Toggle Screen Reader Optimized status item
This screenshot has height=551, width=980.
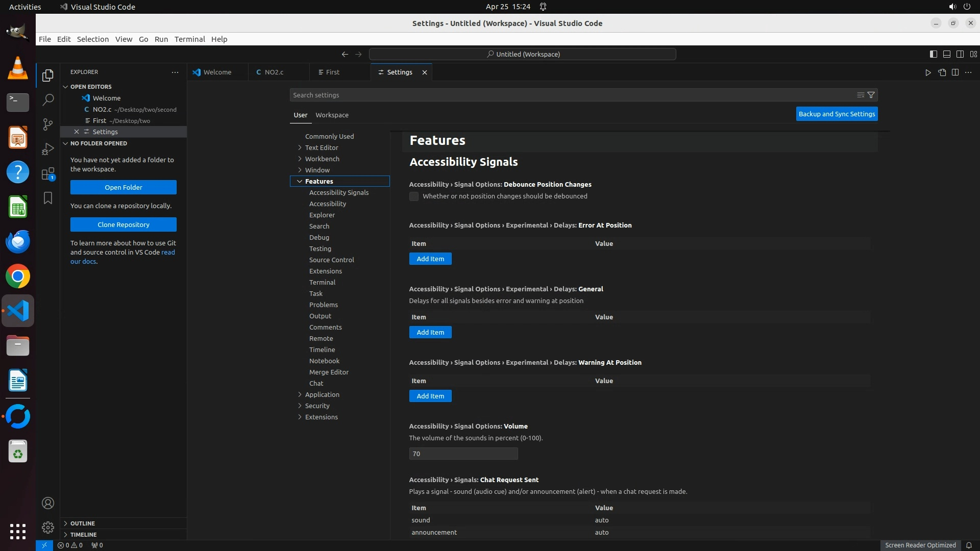point(920,545)
